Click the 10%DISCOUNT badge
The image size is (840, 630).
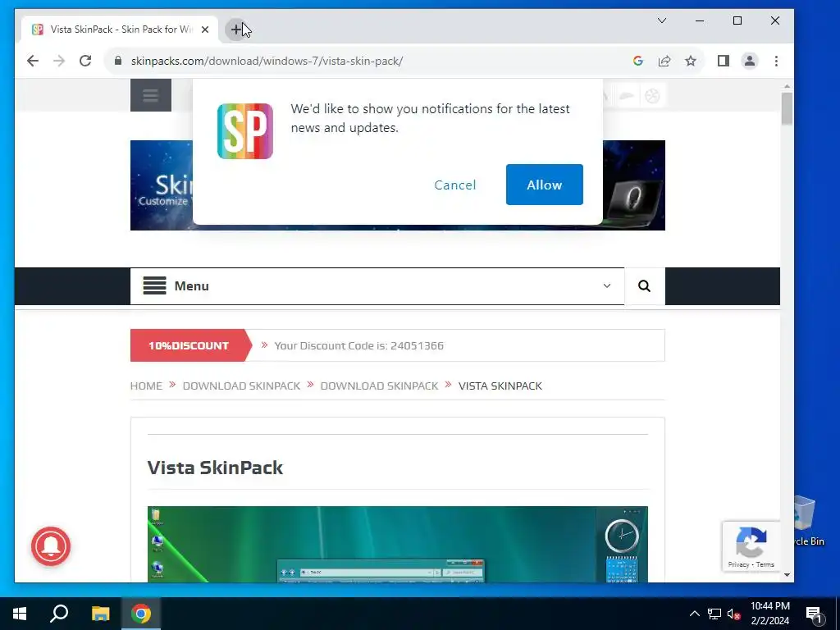click(x=189, y=345)
